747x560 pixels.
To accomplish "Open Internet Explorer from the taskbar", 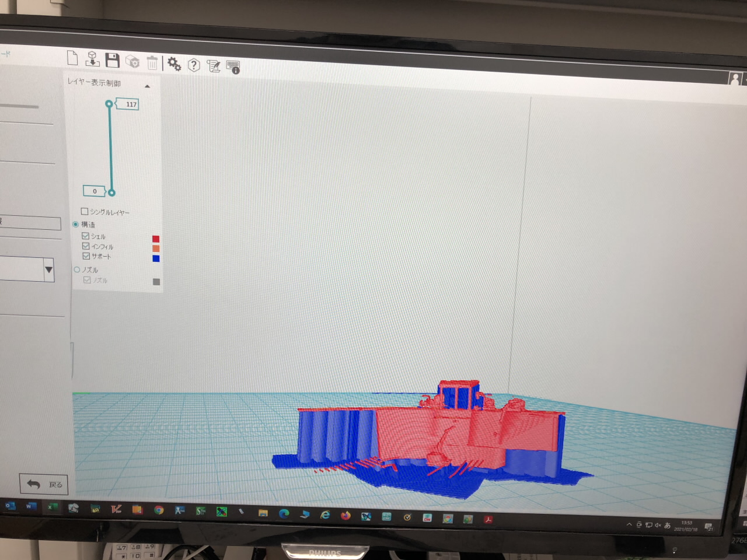I will 324,515.
